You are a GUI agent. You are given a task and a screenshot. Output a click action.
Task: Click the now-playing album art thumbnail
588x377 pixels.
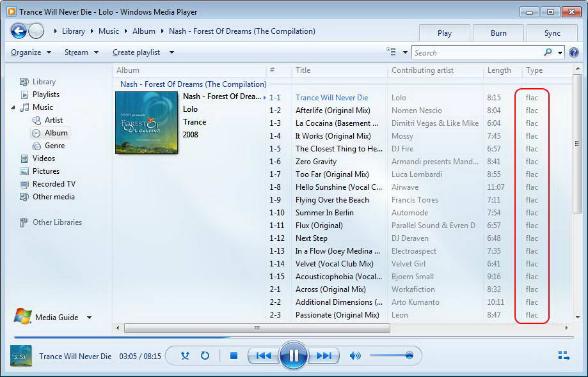(21, 356)
